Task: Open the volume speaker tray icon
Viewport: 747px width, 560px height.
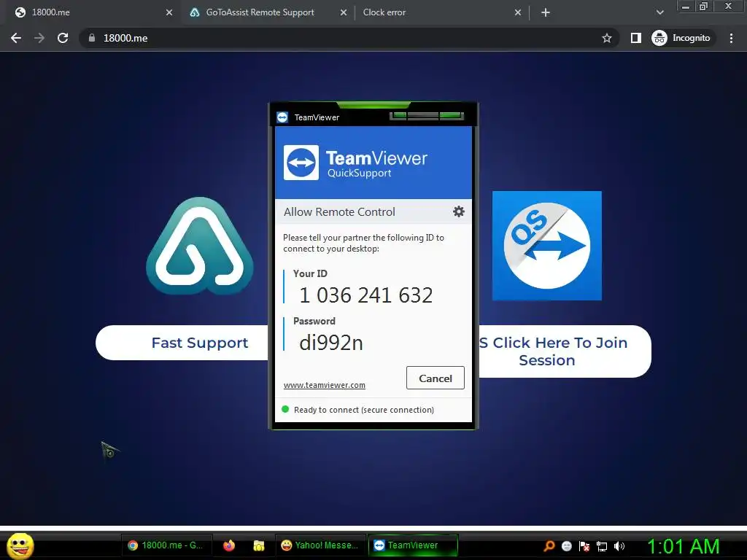Action: point(619,546)
